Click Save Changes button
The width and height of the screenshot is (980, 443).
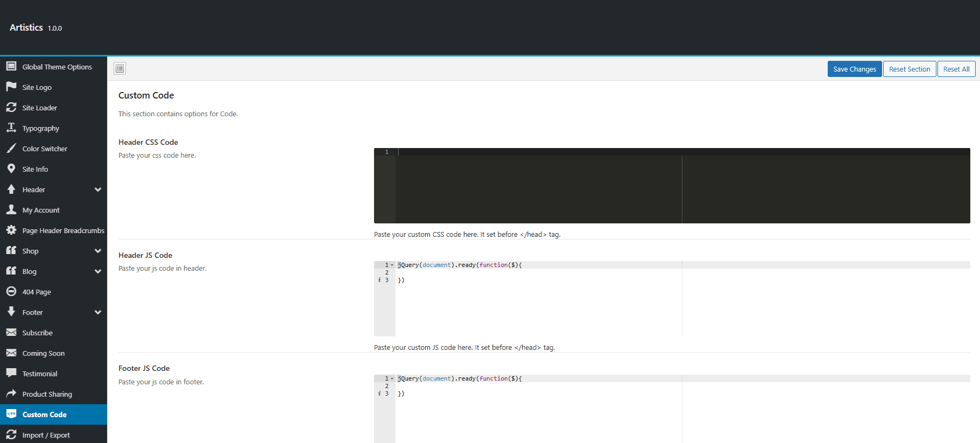(855, 69)
